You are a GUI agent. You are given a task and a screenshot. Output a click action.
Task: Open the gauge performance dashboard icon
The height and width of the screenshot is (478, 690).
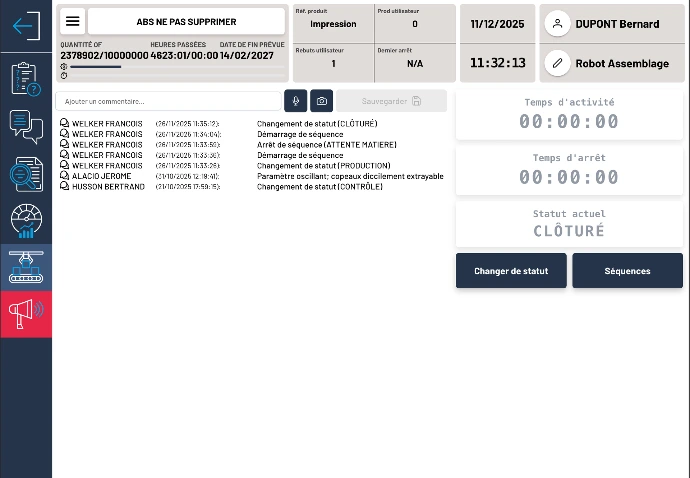tap(25, 221)
